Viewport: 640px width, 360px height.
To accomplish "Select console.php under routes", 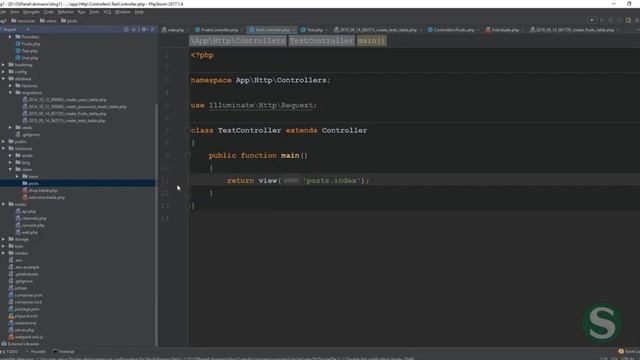I will tap(30, 225).
